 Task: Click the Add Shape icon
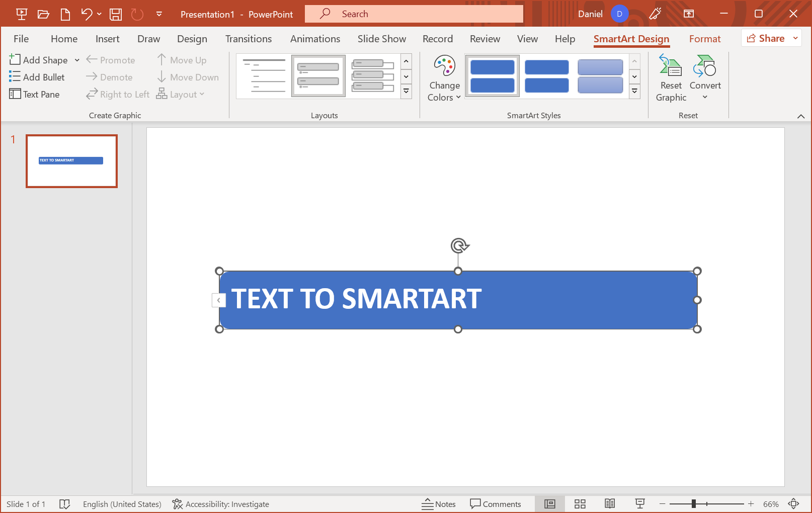click(38, 60)
